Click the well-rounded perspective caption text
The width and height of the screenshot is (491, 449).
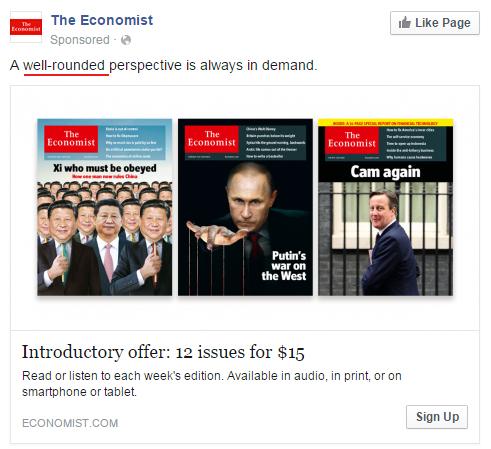pyautogui.click(x=163, y=65)
